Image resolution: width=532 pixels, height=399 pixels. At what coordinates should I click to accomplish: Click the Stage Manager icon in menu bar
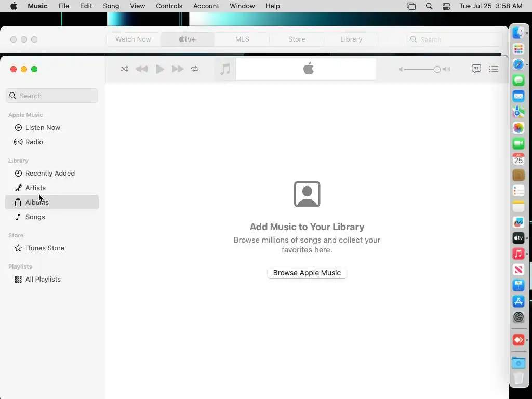pos(411,6)
